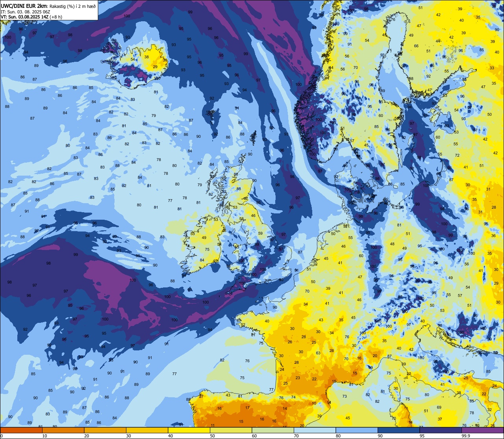Viewport: 504px width, 439px height.
Task: Click the legend tick label "95"
Action: point(422,436)
